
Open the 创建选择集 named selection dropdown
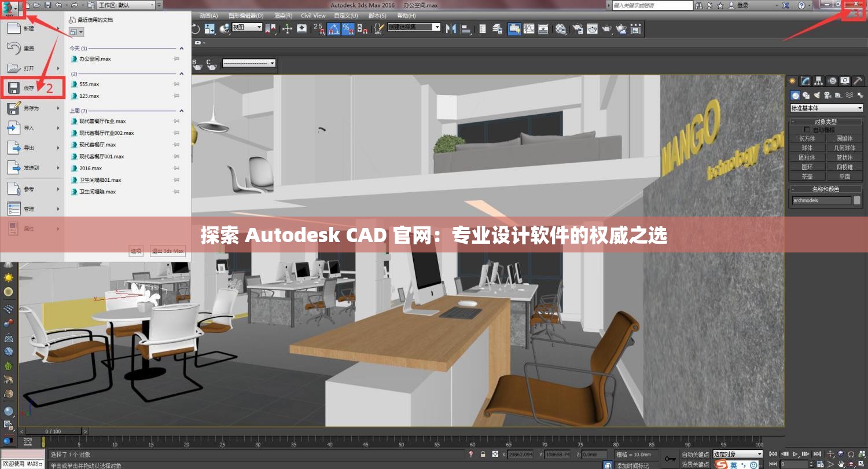point(414,27)
